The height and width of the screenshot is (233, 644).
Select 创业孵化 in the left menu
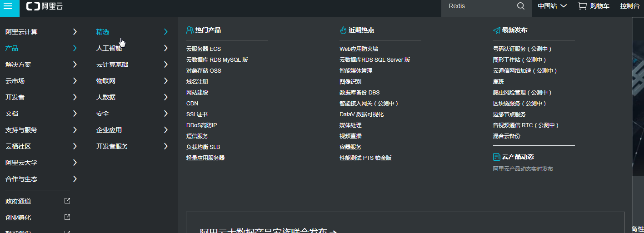coord(18,218)
